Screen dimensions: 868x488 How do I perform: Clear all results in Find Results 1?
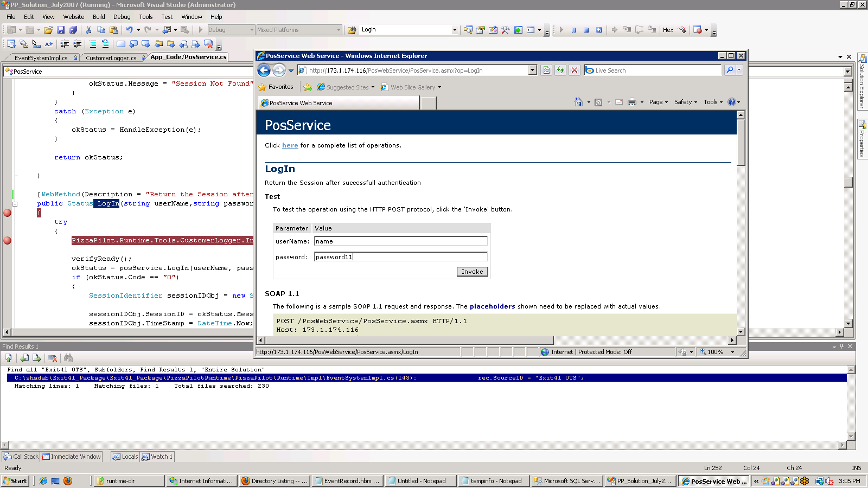pos(52,358)
